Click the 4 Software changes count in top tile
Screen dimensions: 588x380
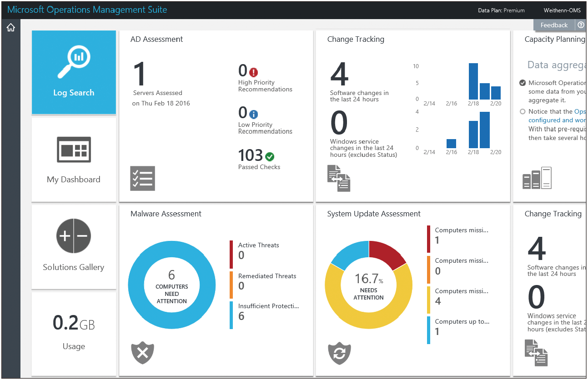click(339, 75)
